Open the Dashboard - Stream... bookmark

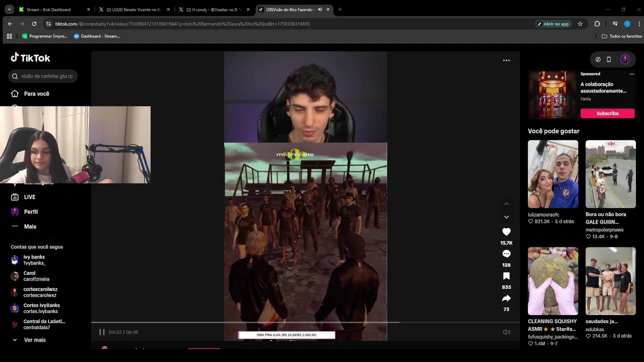[x=97, y=36]
